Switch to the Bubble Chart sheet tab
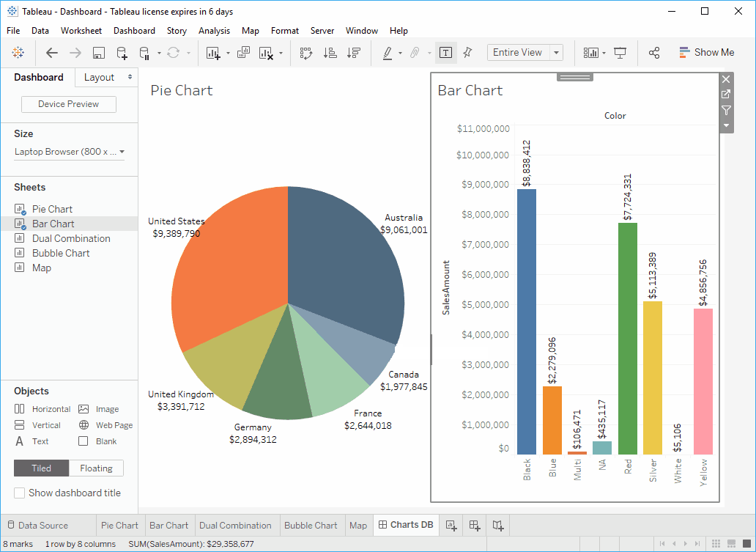 pos(311,525)
